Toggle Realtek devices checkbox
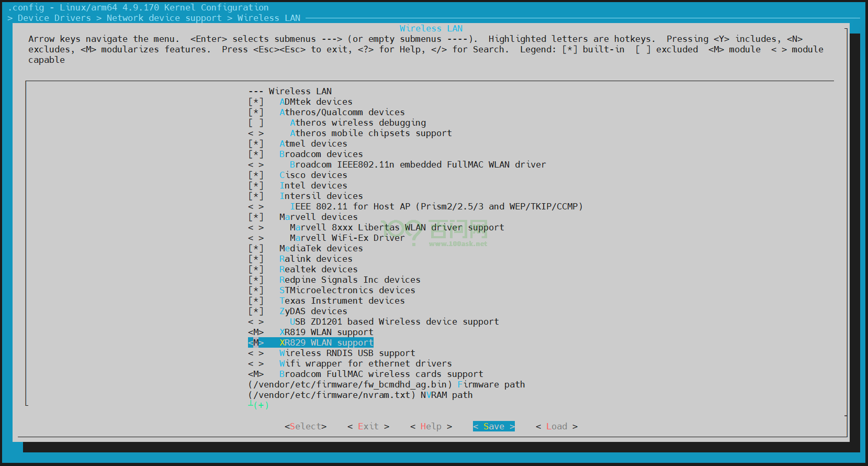The width and height of the screenshot is (868, 466). pyautogui.click(x=256, y=269)
